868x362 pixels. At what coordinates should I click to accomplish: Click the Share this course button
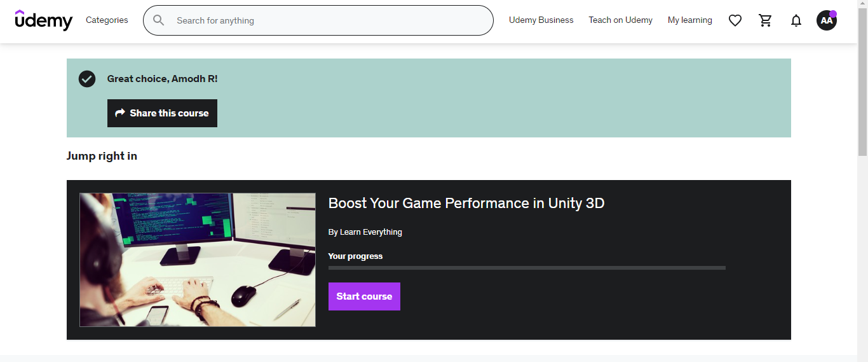(162, 113)
